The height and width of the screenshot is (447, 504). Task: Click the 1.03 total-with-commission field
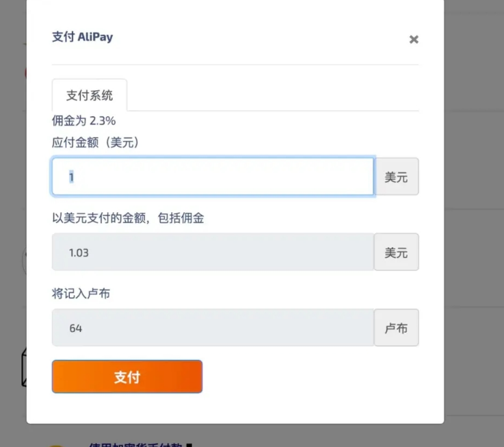pos(213,252)
